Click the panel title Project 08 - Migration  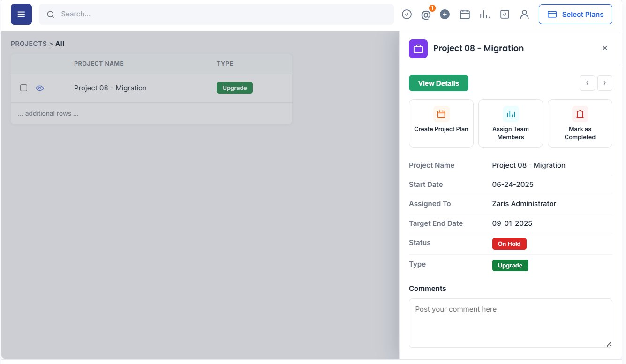coord(478,48)
